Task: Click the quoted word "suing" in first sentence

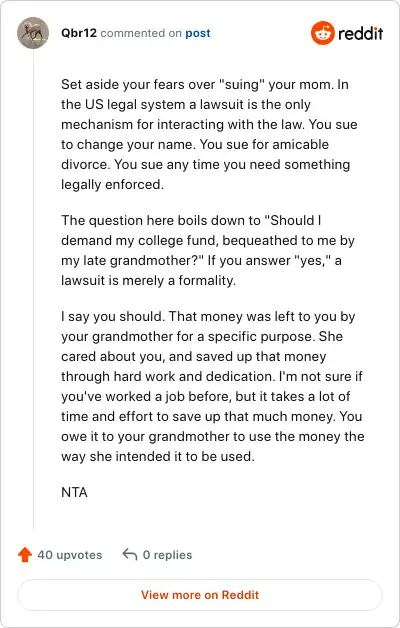Action: pyautogui.click(x=239, y=85)
